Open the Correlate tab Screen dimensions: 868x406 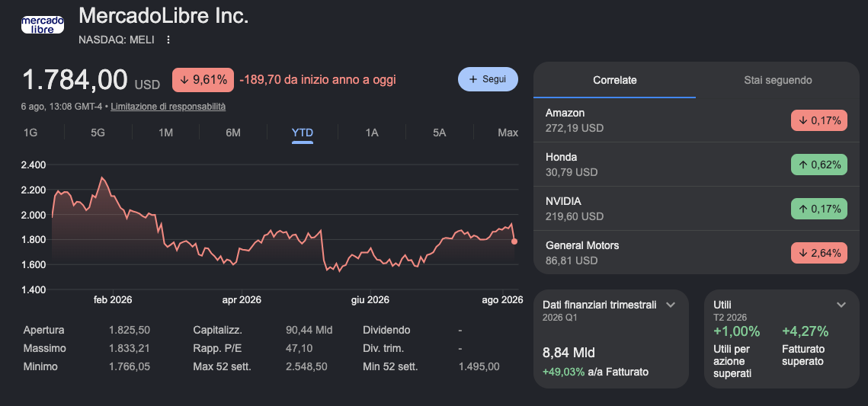pyautogui.click(x=614, y=80)
